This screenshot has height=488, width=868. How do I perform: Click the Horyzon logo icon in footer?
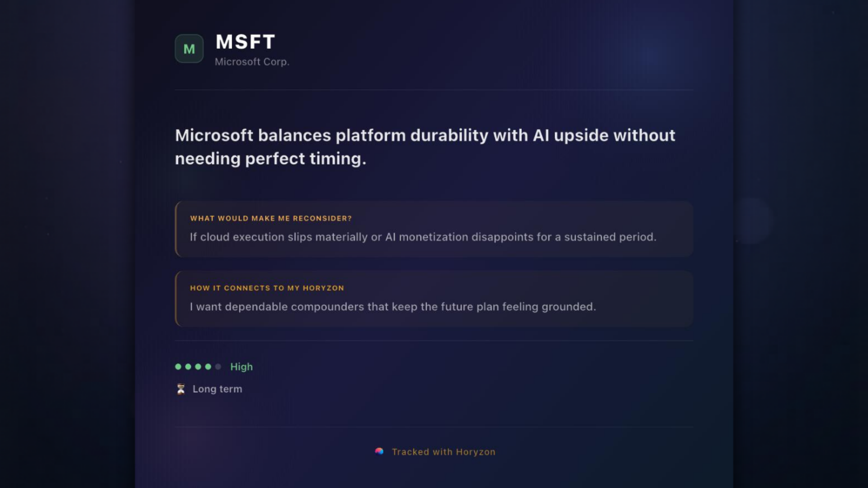point(379,451)
